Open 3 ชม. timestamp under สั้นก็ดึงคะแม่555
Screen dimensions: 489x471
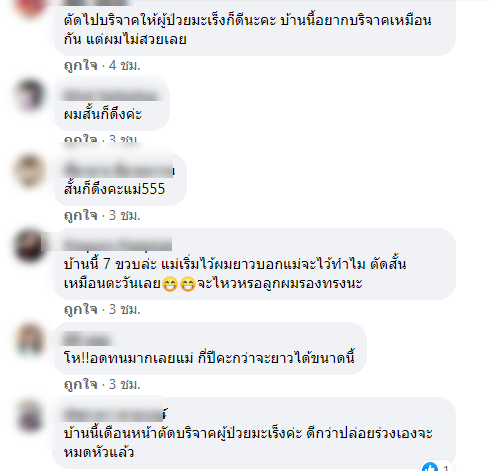click(x=124, y=215)
